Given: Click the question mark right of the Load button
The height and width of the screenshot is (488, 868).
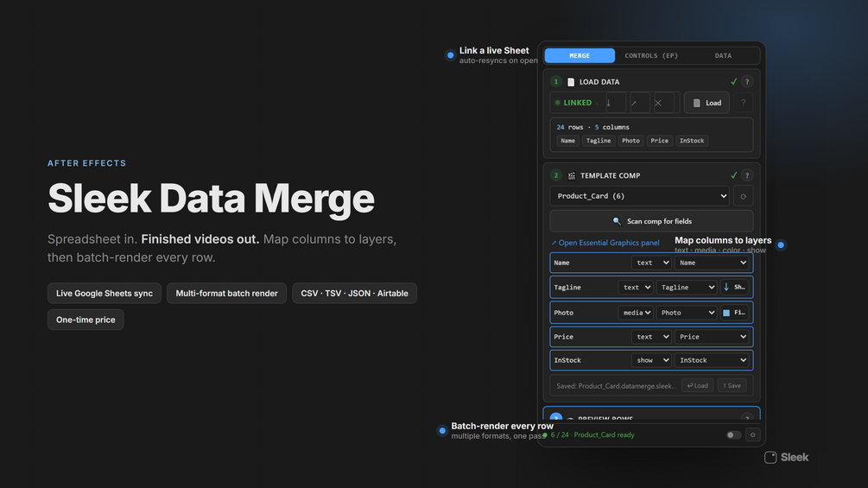Looking at the screenshot, I should 744,103.
